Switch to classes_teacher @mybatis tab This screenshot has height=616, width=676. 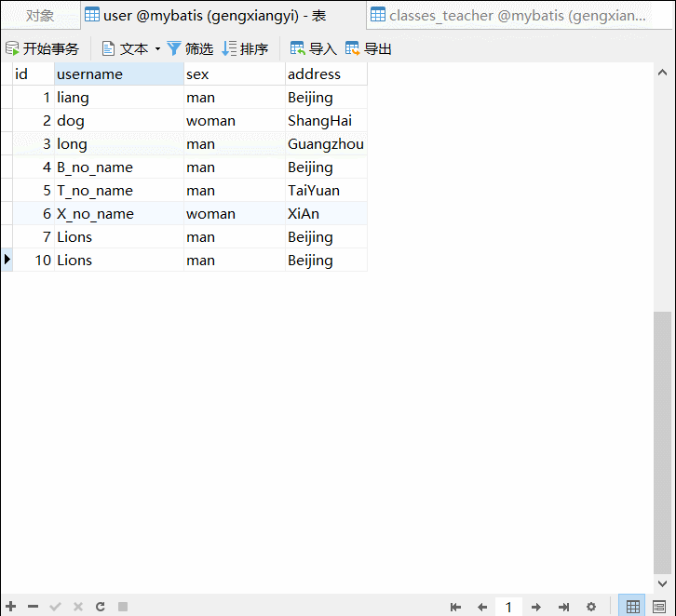518,16
